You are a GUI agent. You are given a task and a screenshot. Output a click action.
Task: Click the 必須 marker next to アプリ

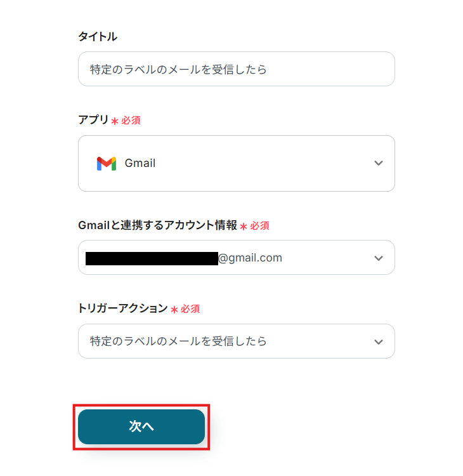pyautogui.click(x=131, y=120)
